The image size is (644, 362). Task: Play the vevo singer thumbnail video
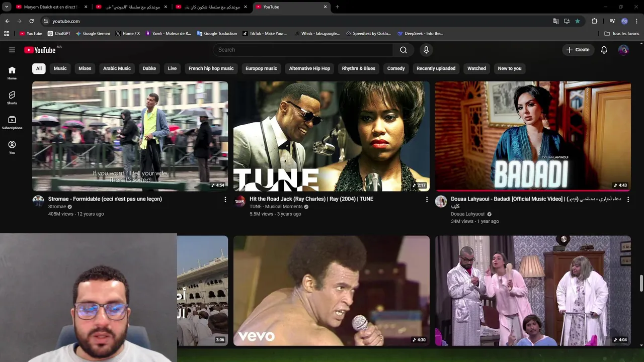pyautogui.click(x=332, y=291)
